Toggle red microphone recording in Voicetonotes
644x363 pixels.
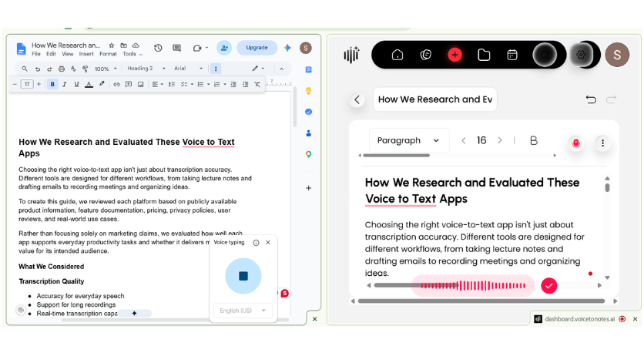(575, 143)
